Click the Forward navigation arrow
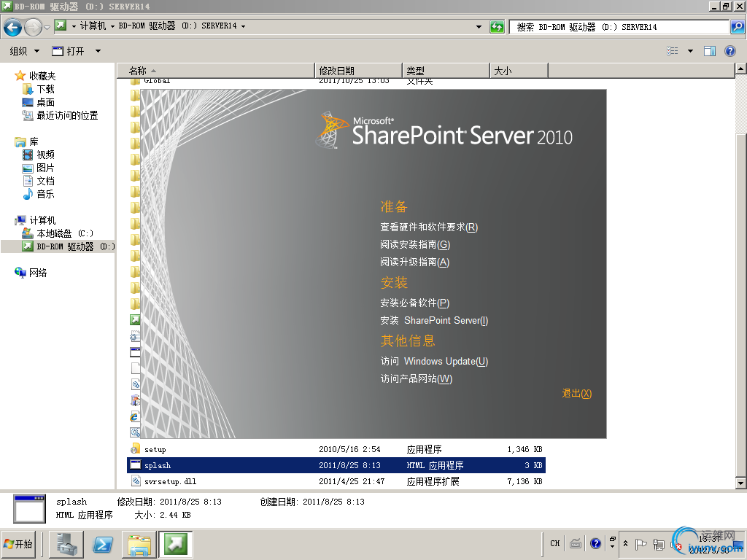 [33, 27]
